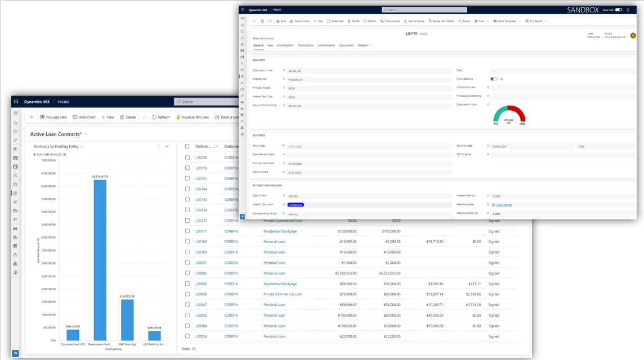Click Hide Chart in the command bar
This screenshot has width=644, height=360.
pos(84,117)
